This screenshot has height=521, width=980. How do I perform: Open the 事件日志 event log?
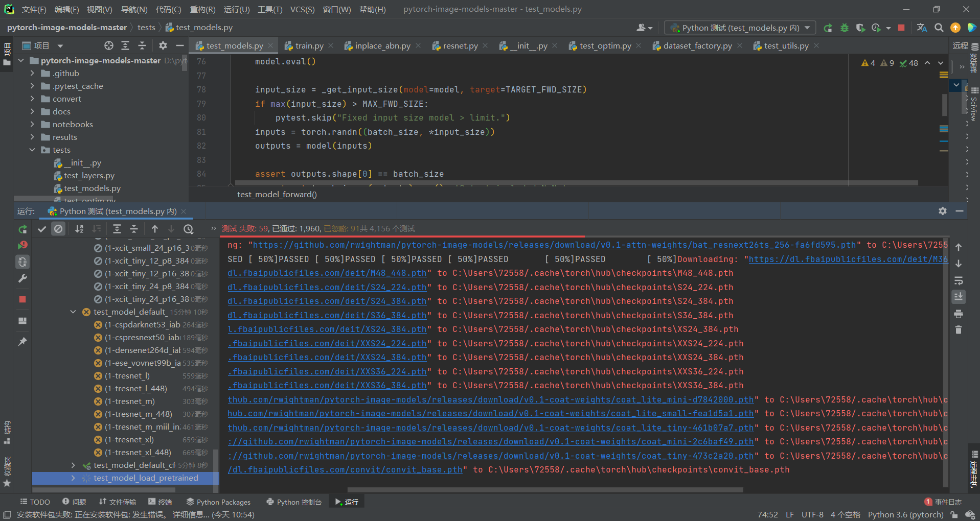(x=943, y=502)
